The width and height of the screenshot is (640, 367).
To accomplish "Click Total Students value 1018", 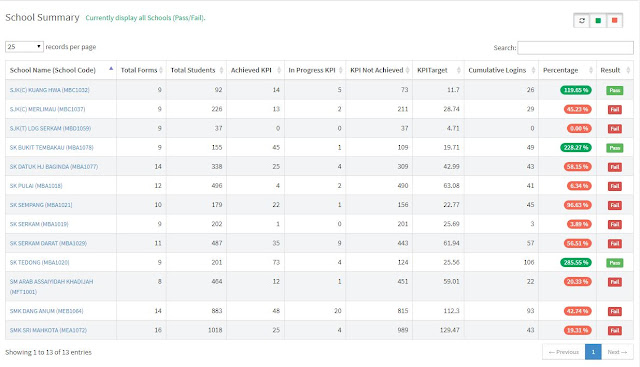I will point(215,331).
